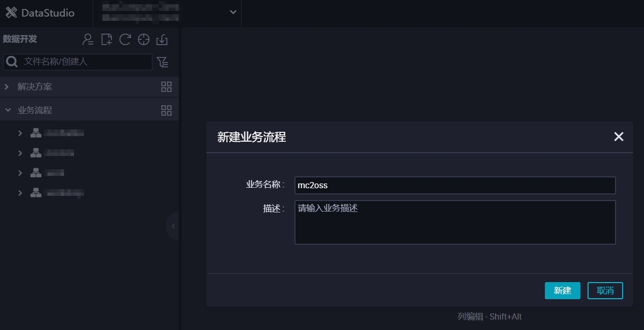This screenshot has width=644, height=330.
Task: Click the 列编辑 - Shift+Alt hint text
Action: (x=489, y=317)
